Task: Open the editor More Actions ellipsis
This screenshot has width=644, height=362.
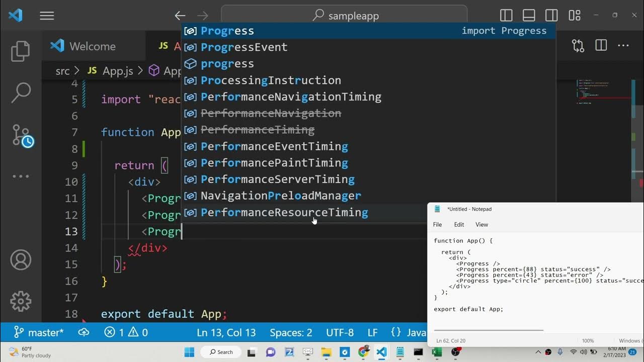Action: [623, 46]
